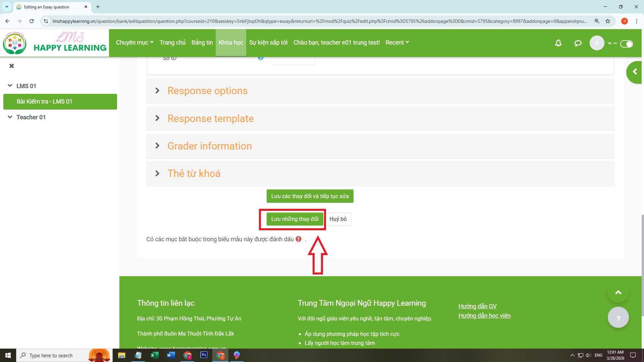Open Bảng tin menu item
This screenshot has width=644, height=362.
point(202,43)
